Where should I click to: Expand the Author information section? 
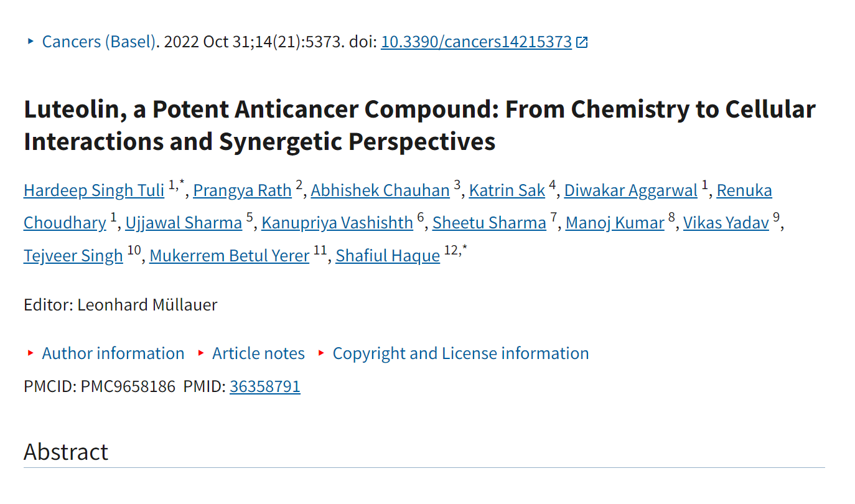tap(113, 353)
